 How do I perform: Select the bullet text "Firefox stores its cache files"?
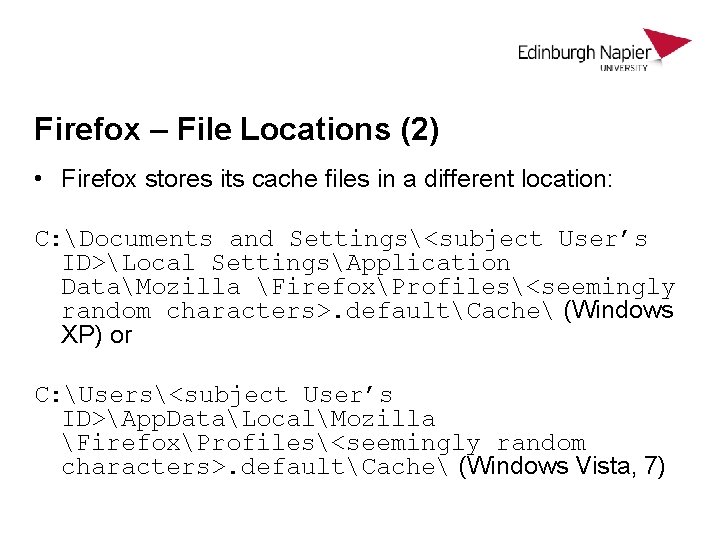[215, 179]
